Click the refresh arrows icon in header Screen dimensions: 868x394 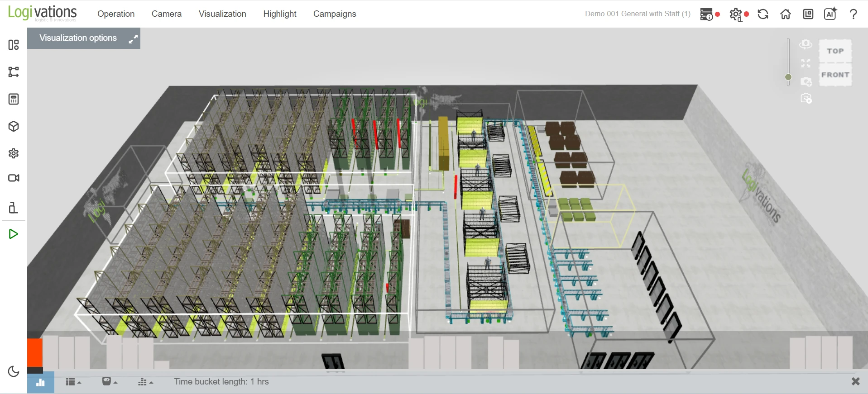tap(763, 14)
